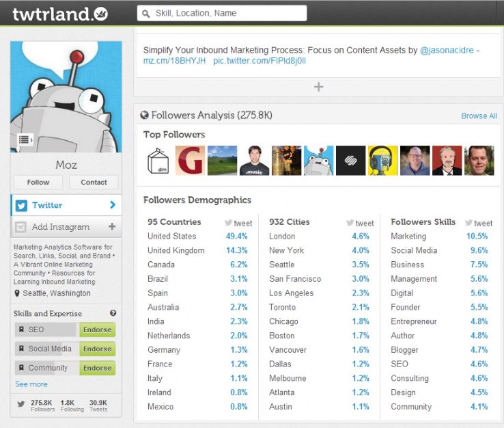Click the tweet bird icon beside 95 Countries

(x=229, y=222)
